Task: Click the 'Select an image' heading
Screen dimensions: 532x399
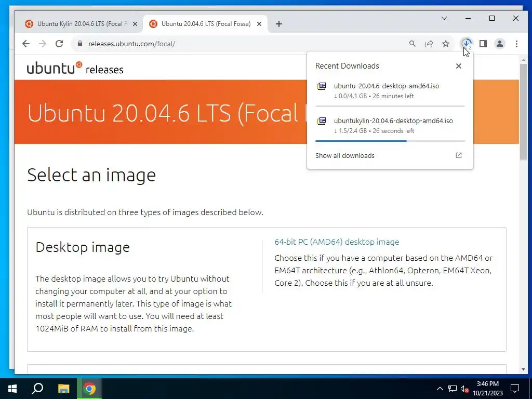Action: click(91, 175)
